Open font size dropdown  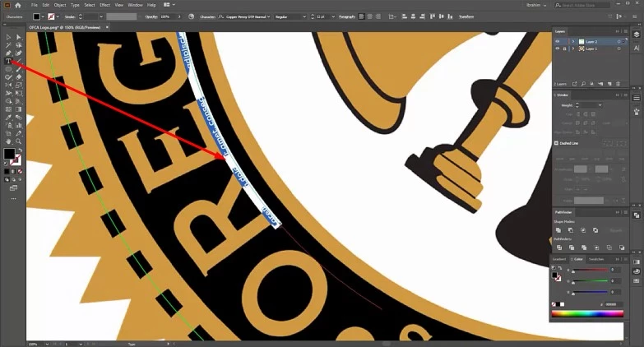point(333,16)
